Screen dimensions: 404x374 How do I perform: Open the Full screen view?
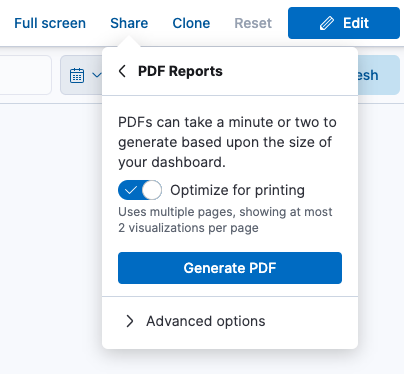click(x=50, y=23)
